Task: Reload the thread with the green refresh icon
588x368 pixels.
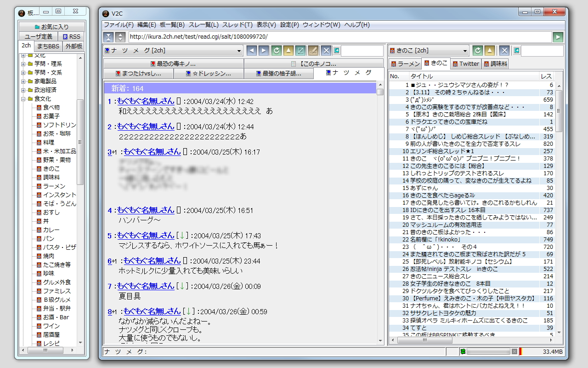Action: 276,51
